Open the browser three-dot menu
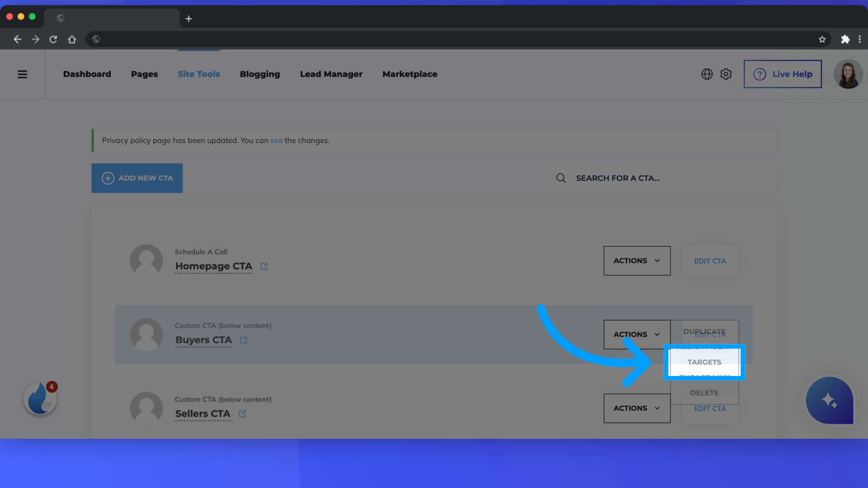Image resolution: width=868 pixels, height=488 pixels. point(860,39)
